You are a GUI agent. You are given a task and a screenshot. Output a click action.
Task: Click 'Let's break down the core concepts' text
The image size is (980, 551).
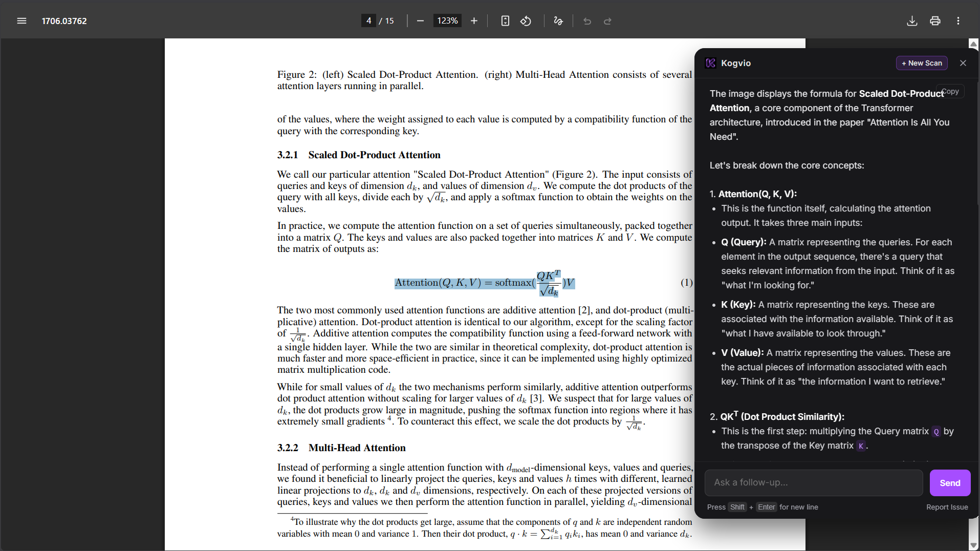coord(787,165)
